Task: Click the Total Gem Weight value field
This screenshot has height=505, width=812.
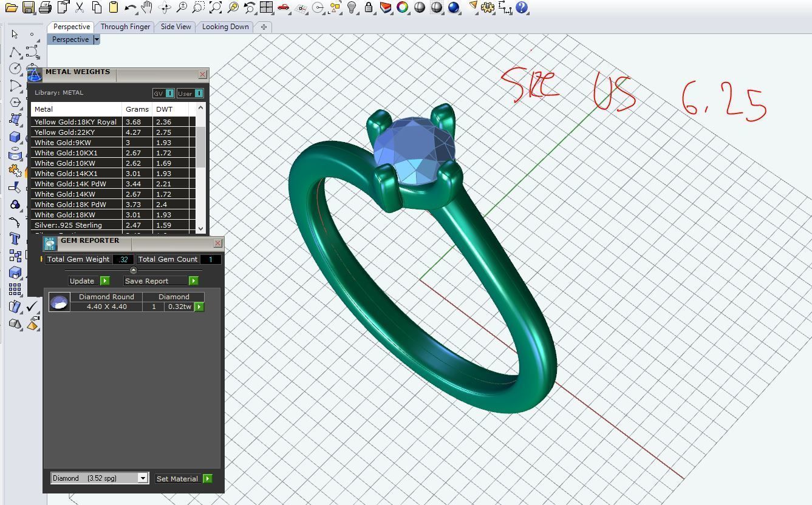Action: click(123, 259)
